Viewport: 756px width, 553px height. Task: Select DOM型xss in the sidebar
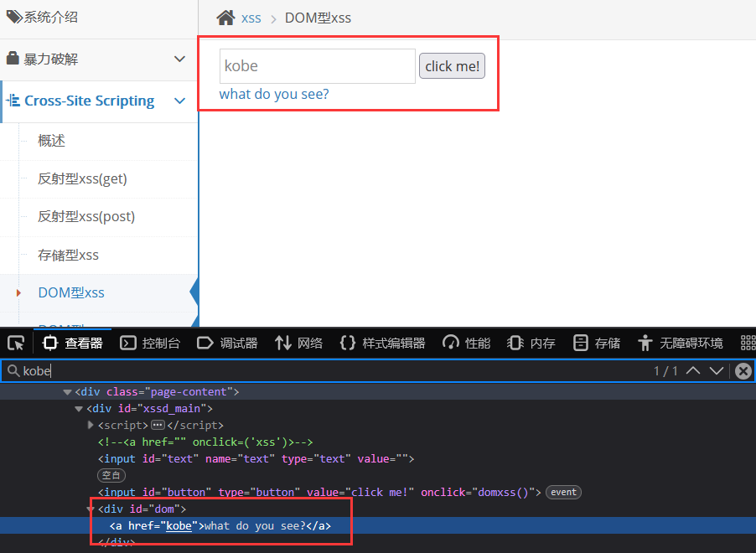[71, 292]
